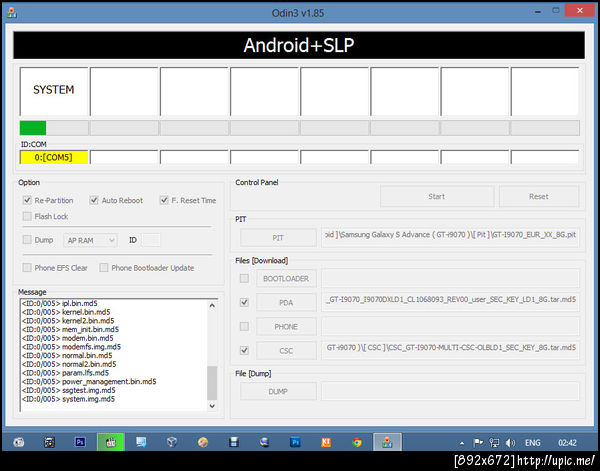This screenshot has width=600, height=471.
Task: Tick the BOOTLOADER file checkbox
Action: point(244,278)
